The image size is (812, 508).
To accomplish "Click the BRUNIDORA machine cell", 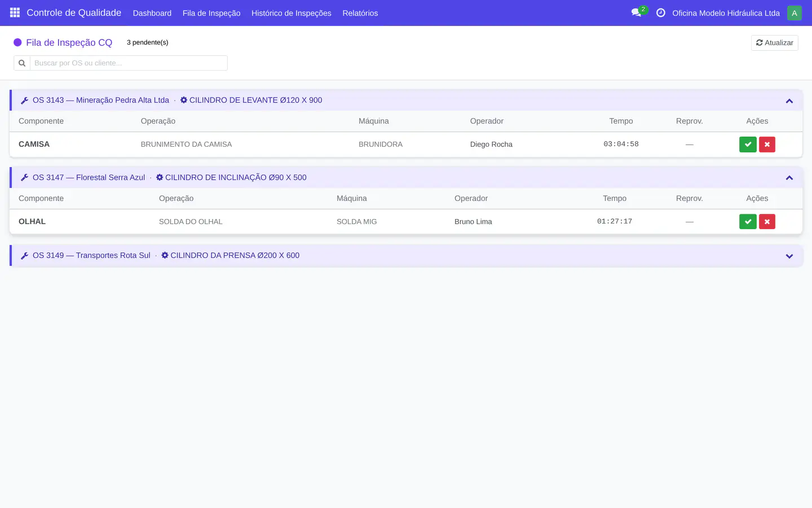I will (x=381, y=144).
